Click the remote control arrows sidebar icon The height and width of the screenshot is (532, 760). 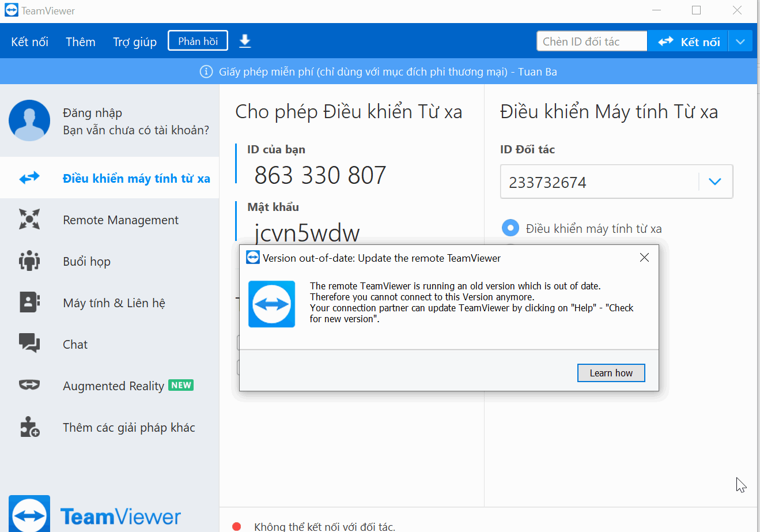pyautogui.click(x=29, y=178)
